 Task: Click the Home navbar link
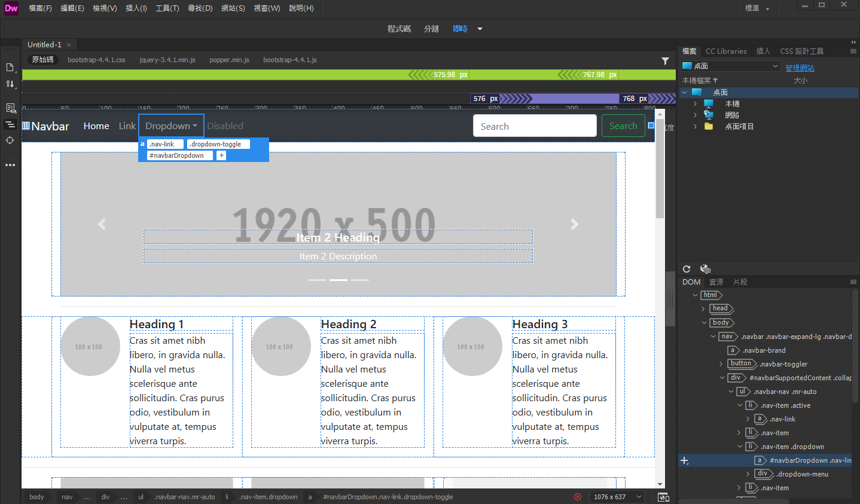(x=96, y=126)
